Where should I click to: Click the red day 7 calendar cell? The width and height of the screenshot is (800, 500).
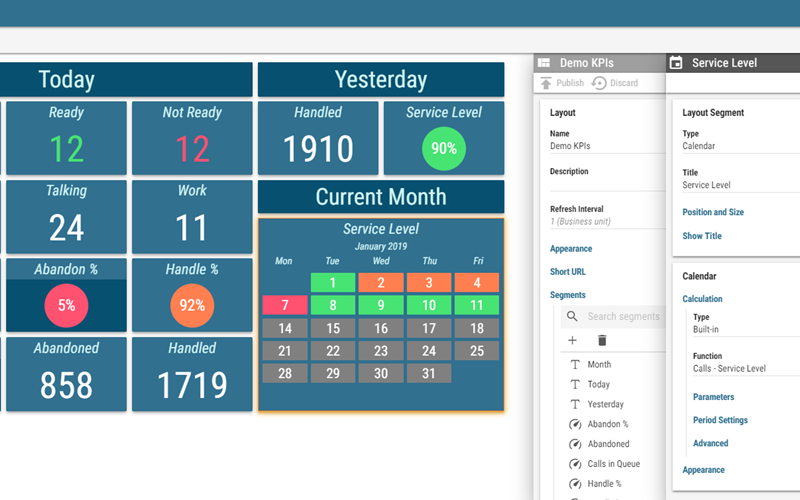click(x=284, y=304)
